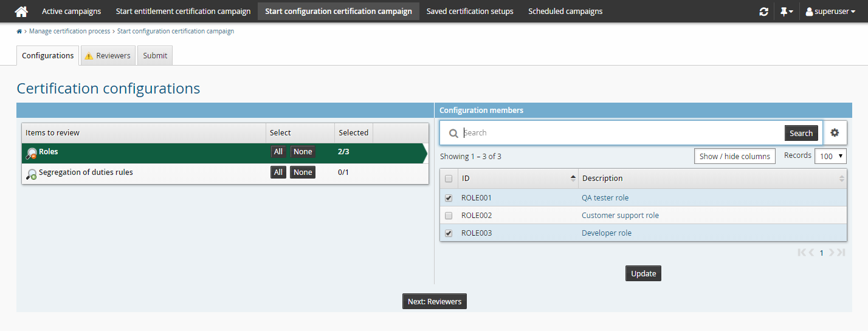This screenshot has width=868, height=331.
Task: Uncheck the ROLE001 checkbox
Action: pos(449,198)
